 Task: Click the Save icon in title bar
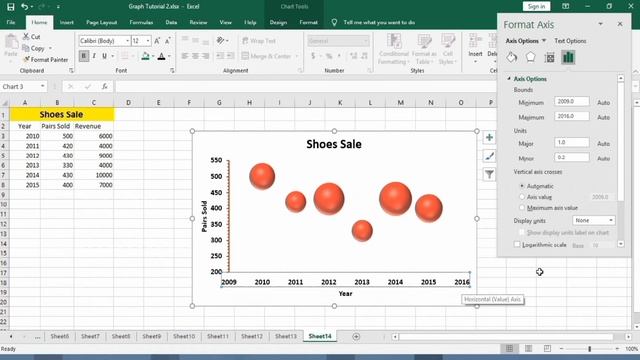tap(11, 7)
